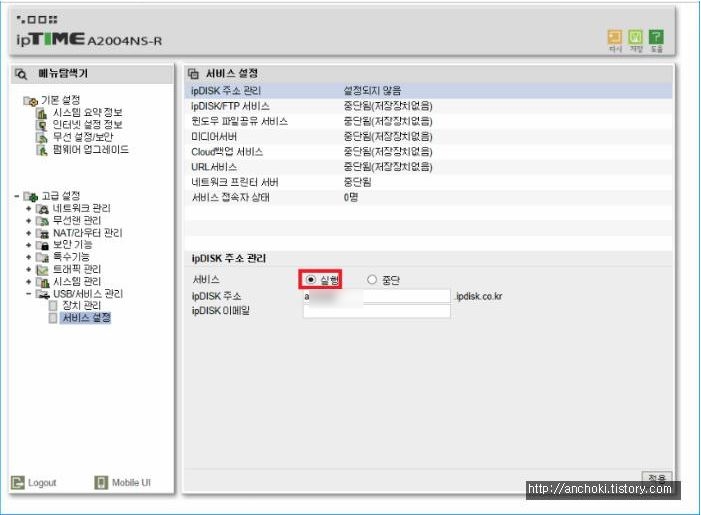
Task: Click the 네트워크 관리 folder icon
Action: click(42, 208)
